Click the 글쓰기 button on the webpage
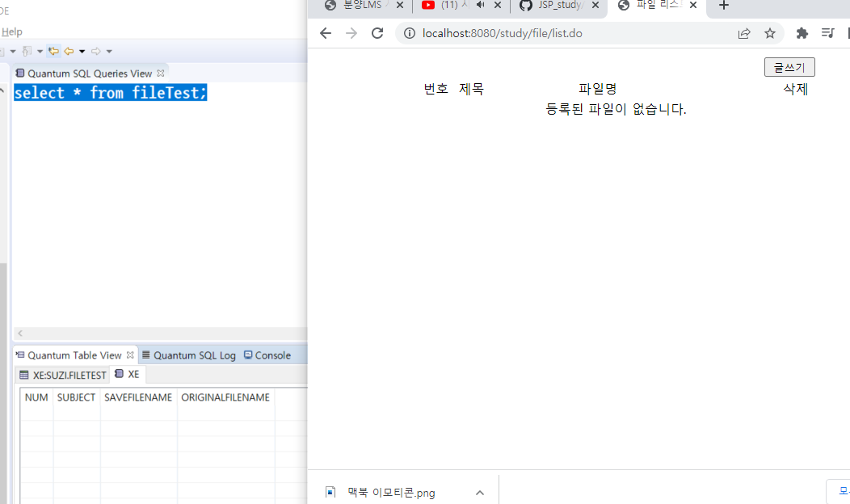 (x=789, y=67)
